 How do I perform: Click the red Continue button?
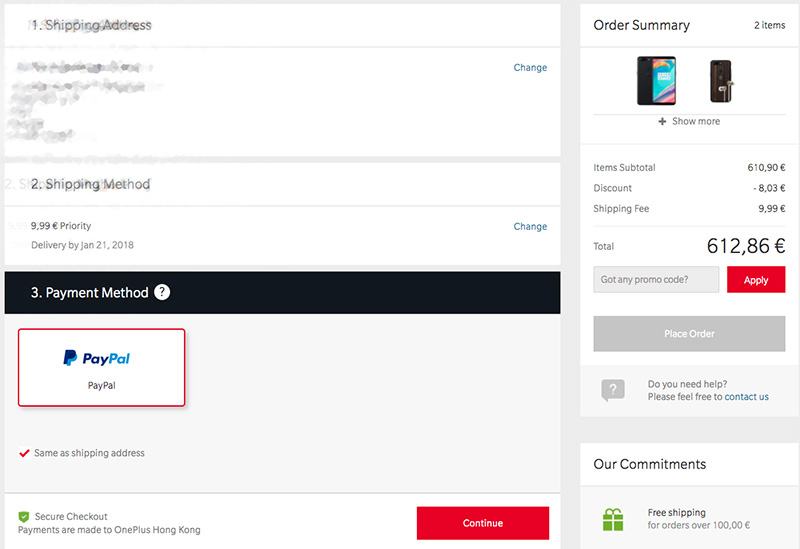[483, 523]
